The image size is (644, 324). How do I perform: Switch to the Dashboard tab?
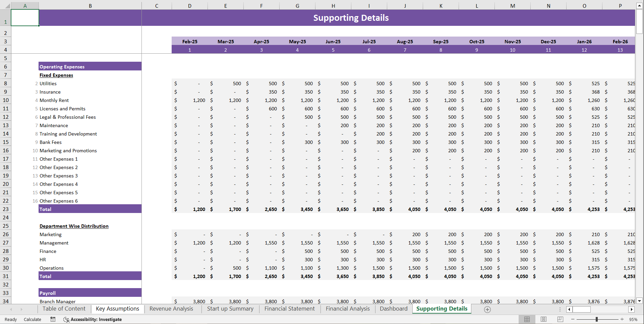coord(393,309)
